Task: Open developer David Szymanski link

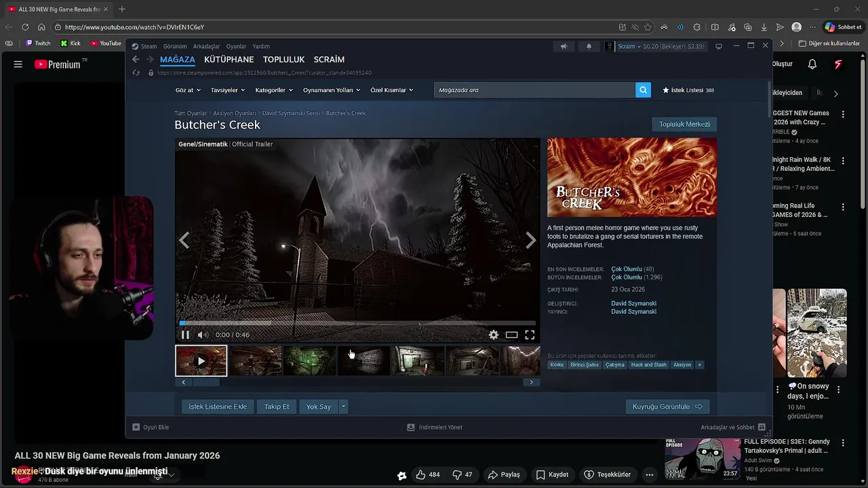Action: (633, 304)
